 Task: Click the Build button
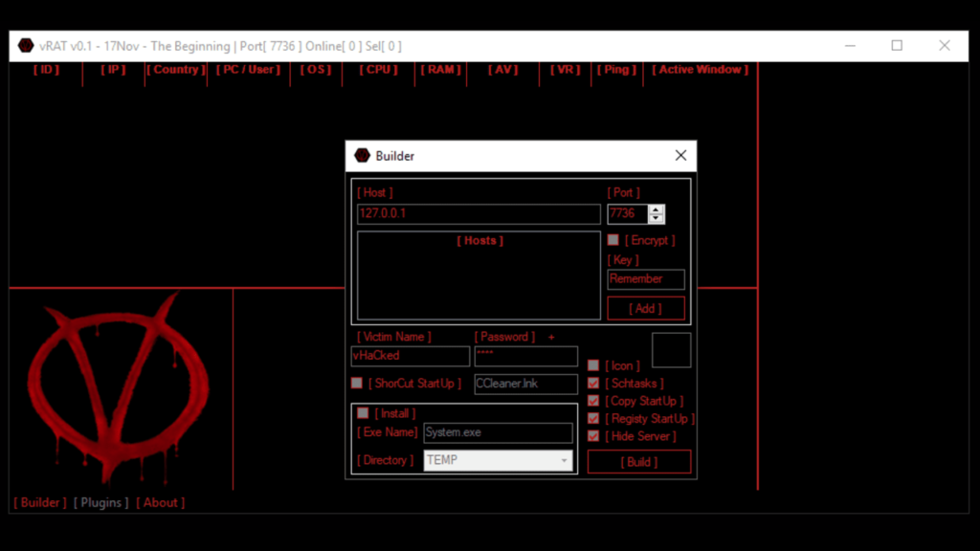coord(638,462)
